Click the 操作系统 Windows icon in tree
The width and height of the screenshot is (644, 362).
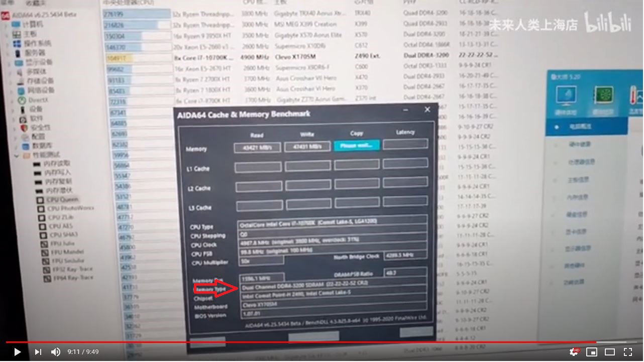click(18, 43)
